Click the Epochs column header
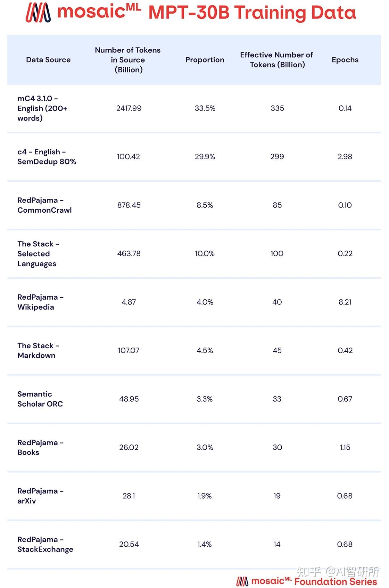This screenshot has height=588, width=389. pos(345,60)
